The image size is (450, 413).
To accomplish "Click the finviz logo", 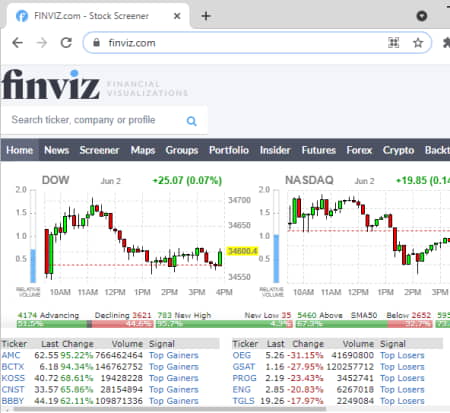I will [51, 84].
